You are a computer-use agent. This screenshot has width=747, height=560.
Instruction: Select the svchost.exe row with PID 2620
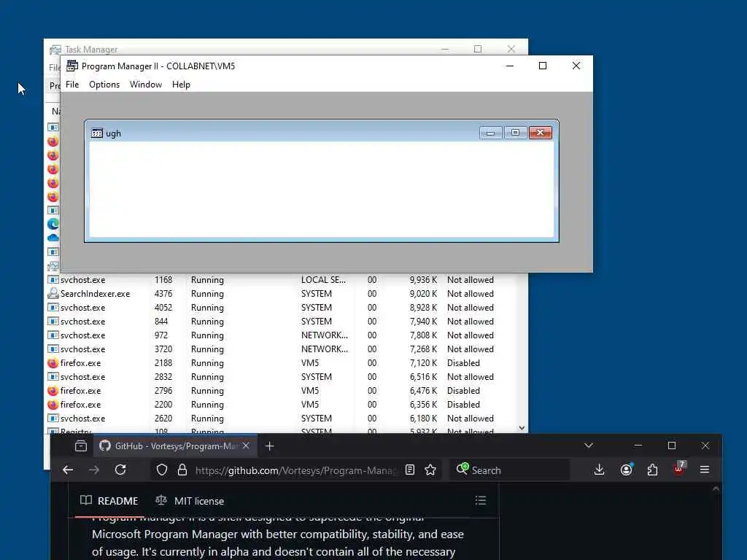(x=281, y=418)
